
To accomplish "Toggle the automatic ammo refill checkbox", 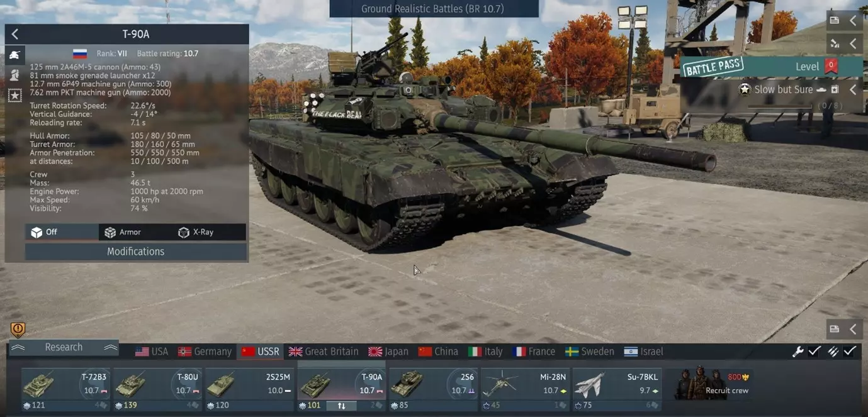I will click(x=850, y=352).
